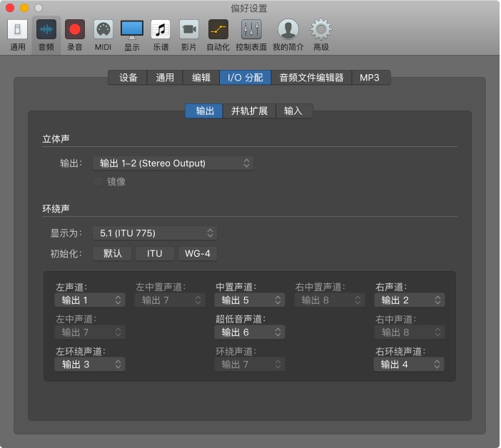Viewport: 501px width, 448px height.
Task: Open the 显示为 5.1 (ITU 775) dropdown
Action: click(x=155, y=233)
